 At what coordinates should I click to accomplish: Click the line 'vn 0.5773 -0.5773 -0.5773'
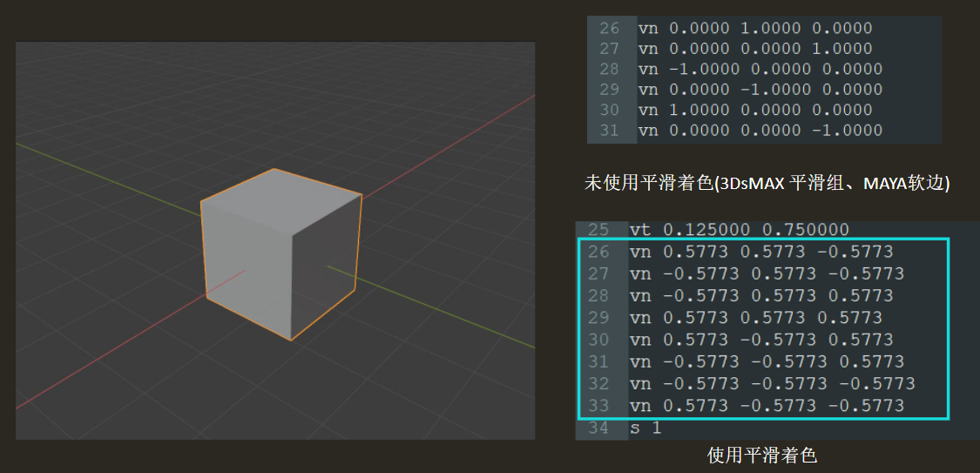pos(767,406)
